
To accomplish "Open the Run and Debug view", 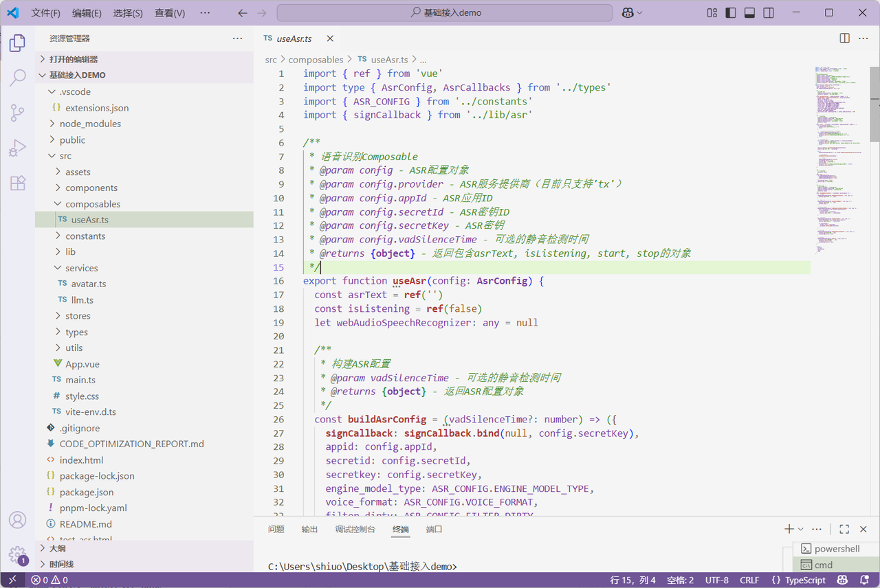I will (x=18, y=148).
